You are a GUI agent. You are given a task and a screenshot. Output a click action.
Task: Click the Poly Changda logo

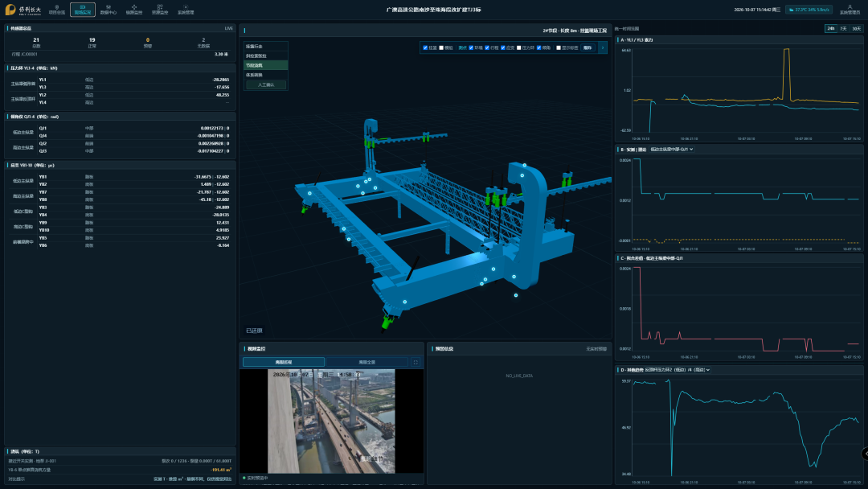pos(23,10)
